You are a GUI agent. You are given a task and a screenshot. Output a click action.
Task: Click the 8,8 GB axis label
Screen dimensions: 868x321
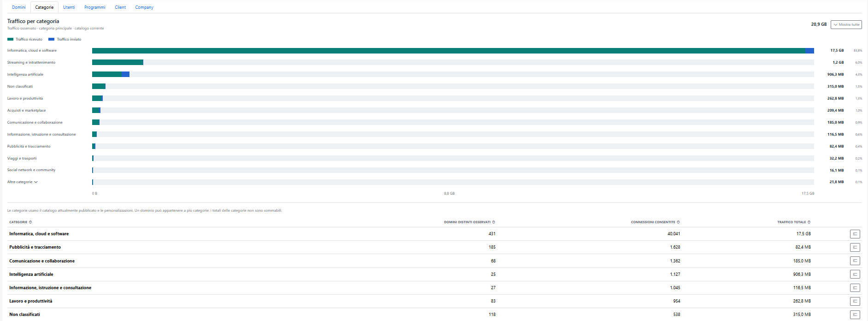(x=449, y=193)
